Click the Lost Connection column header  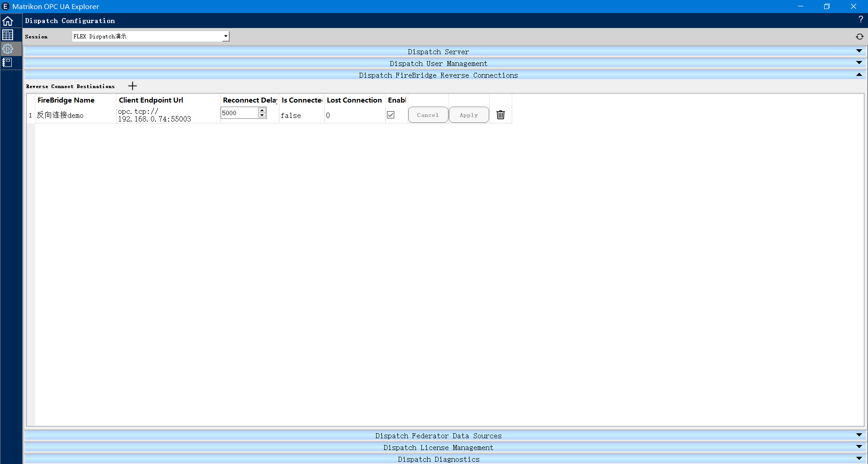point(354,100)
